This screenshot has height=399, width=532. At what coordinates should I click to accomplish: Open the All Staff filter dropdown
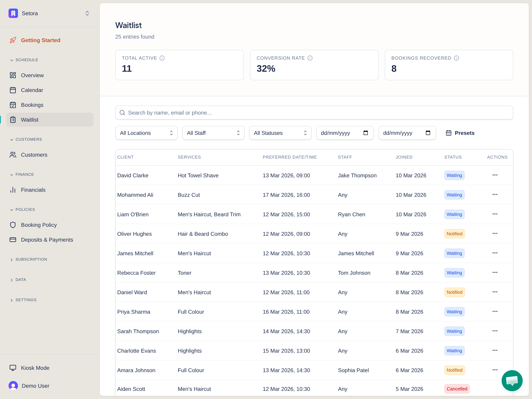click(213, 133)
